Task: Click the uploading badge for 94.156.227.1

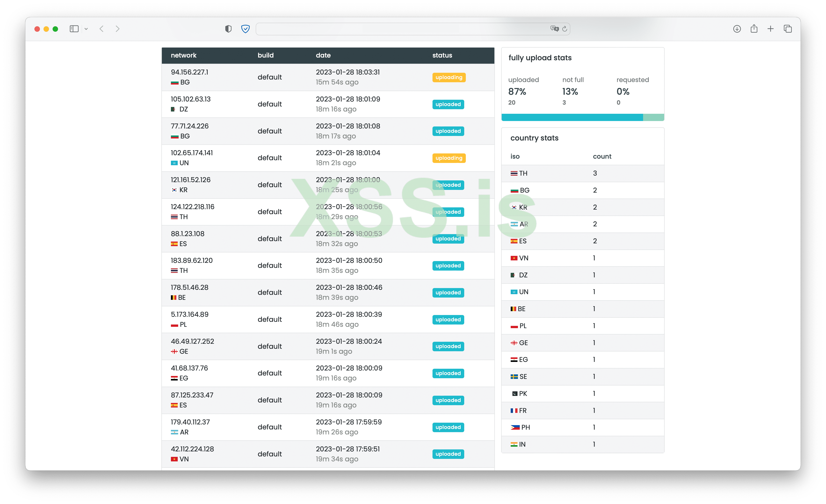Action: [x=449, y=78]
